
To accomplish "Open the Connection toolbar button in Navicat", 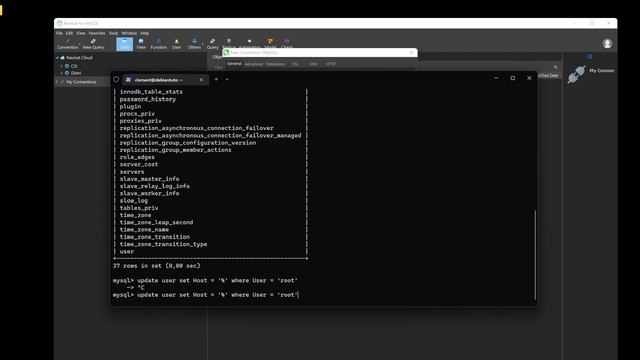I will click(x=67, y=44).
